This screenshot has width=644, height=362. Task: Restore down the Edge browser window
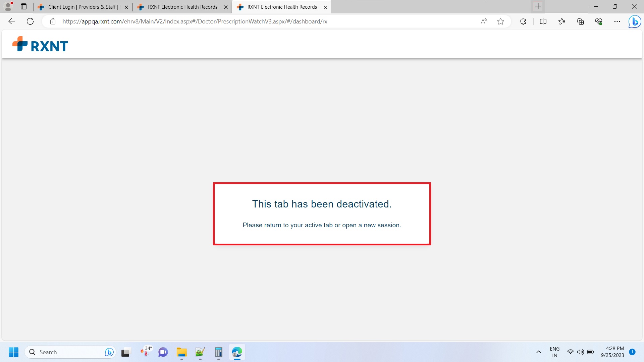click(x=615, y=6)
